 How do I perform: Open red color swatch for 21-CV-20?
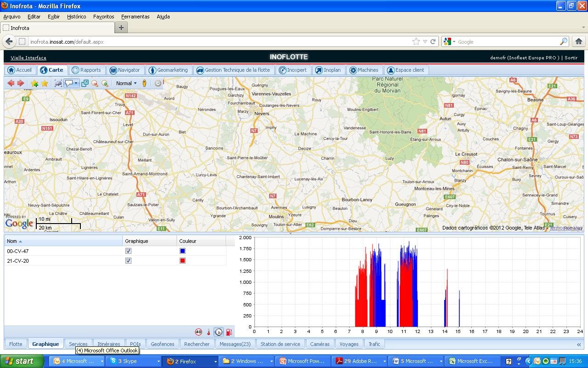pos(182,260)
